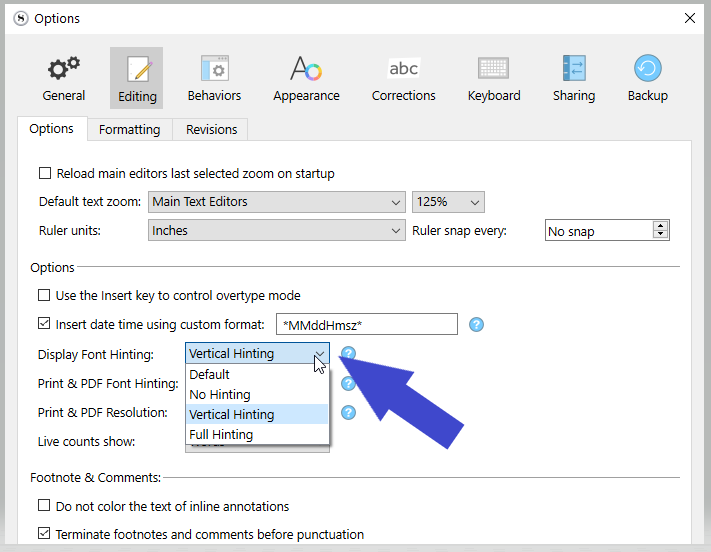The width and height of the screenshot is (711, 552).
Task: Uncheck Insert date time using custom format
Action: click(44, 324)
